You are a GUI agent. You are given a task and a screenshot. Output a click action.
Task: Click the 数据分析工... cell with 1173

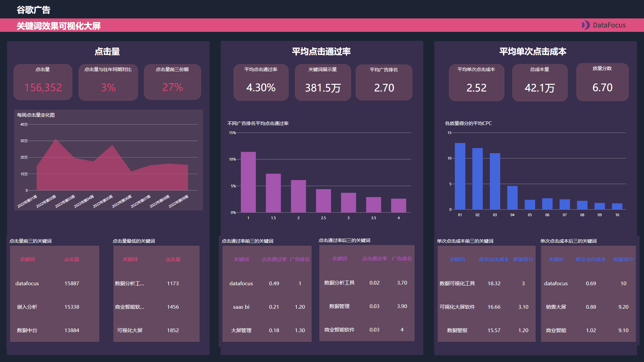click(129, 283)
